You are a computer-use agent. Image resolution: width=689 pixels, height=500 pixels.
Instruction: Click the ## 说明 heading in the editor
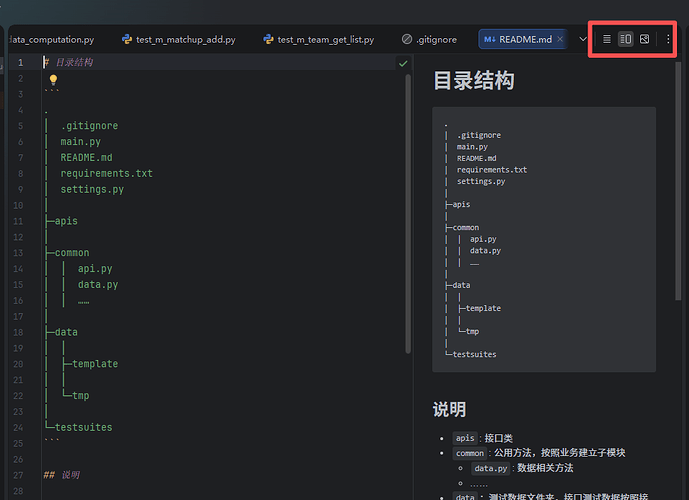62,475
